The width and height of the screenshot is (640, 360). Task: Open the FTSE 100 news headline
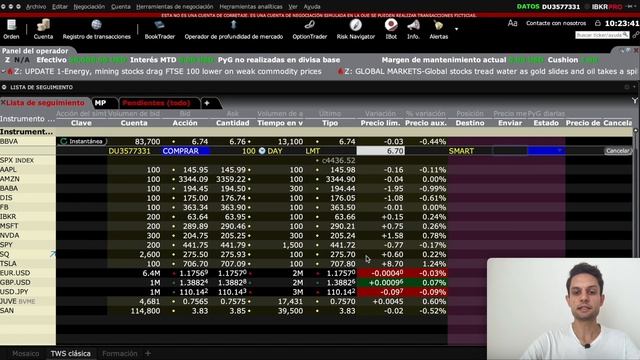pos(168,71)
